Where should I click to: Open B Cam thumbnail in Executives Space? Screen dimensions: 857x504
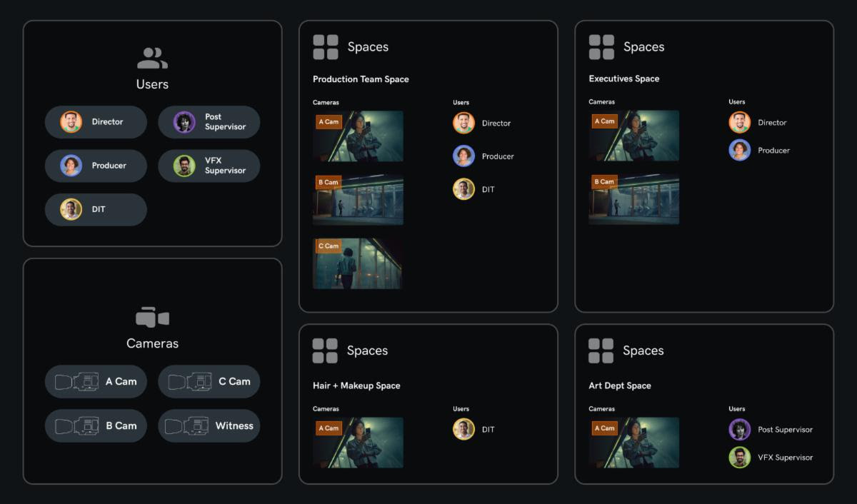633,199
